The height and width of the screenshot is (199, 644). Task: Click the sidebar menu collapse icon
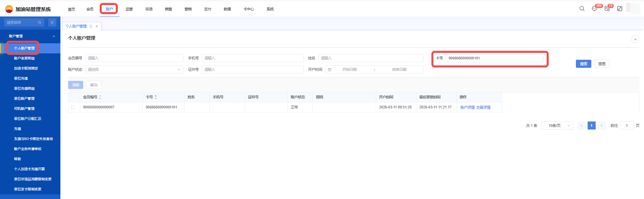click(52, 22)
